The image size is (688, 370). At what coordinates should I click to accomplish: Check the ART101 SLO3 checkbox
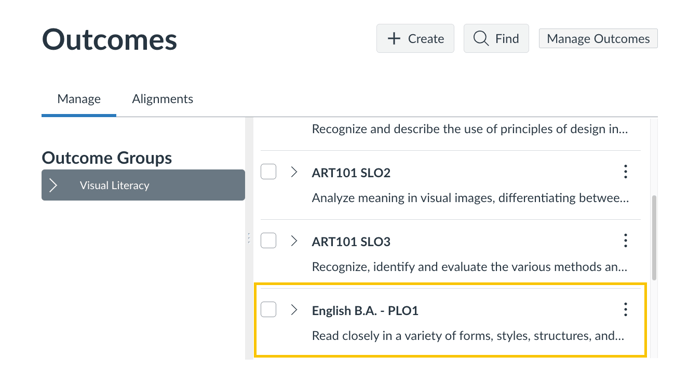pyautogui.click(x=268, y=241)
